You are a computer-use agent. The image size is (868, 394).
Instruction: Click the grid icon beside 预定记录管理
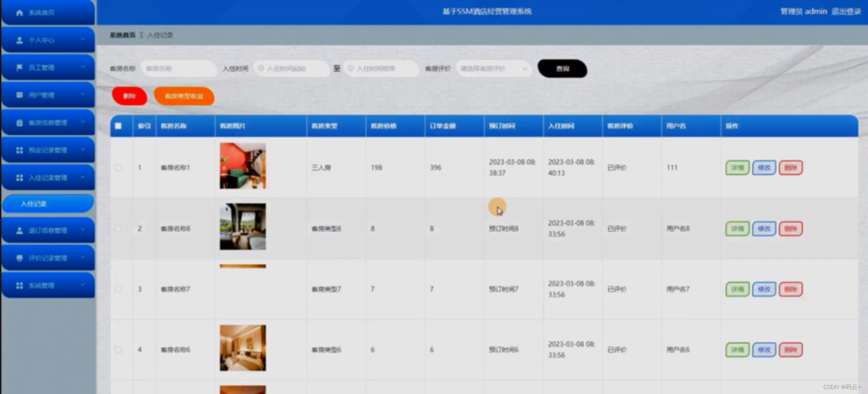[x=19, y=150]
